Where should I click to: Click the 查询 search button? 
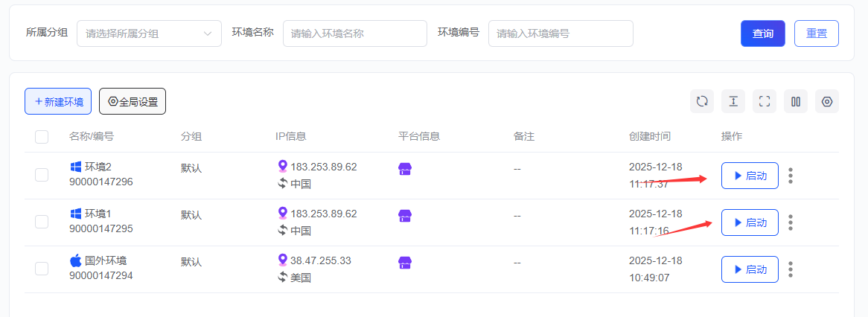pos(762,33)
